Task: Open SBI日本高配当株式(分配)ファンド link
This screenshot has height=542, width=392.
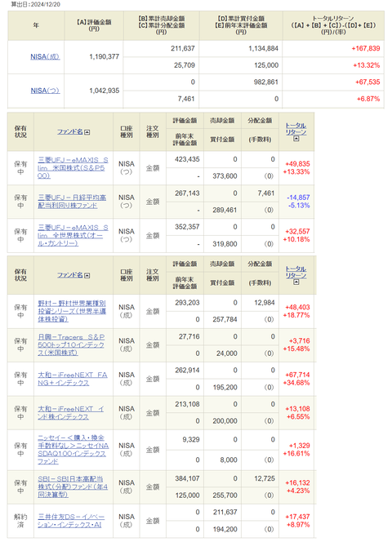Action: [73, 486]
